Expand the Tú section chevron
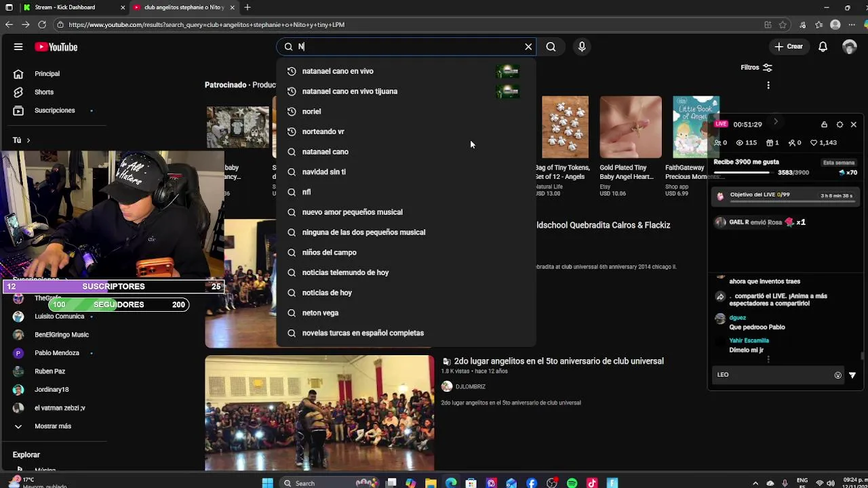Image resolution: width=868 pixels, height=488 pixels. click(x=28, y=140)
